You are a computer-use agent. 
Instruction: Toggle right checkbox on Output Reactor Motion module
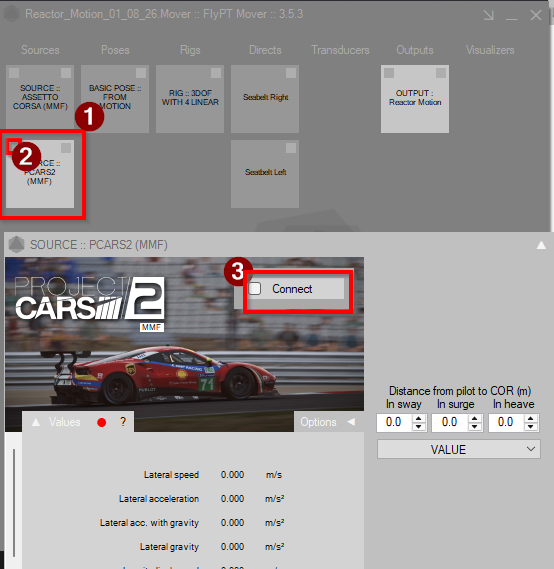[441, 73]
